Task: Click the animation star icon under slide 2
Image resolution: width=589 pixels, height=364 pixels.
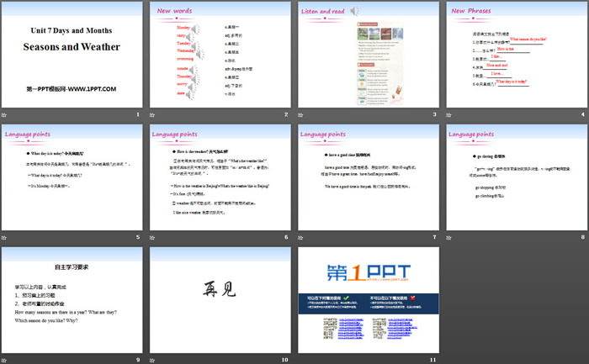Action: click(152, 115)
